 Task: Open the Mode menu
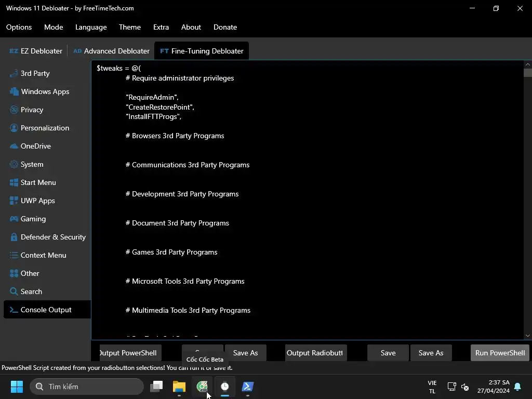(54, 27)
